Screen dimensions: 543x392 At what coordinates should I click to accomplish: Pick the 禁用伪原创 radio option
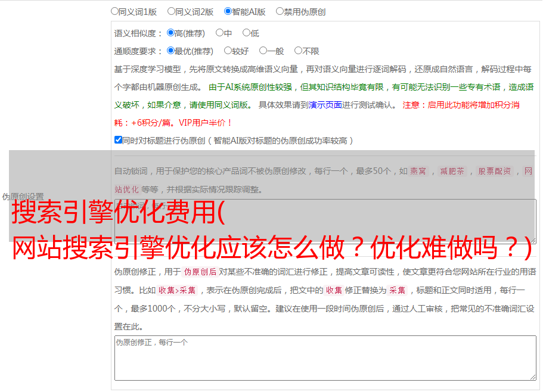pos(280,11)
